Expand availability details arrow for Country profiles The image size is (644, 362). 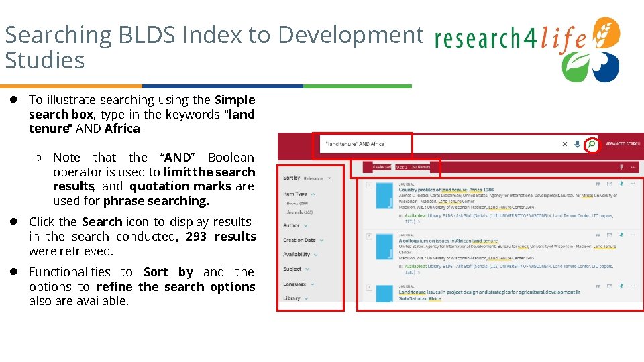point(419,221)
